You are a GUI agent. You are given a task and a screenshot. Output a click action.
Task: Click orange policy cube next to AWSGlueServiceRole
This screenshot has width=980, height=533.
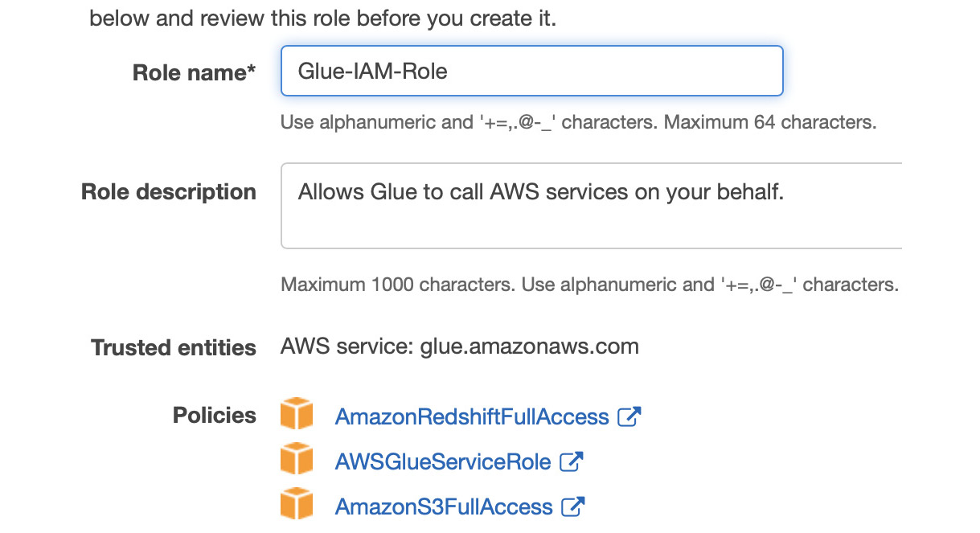tap(296, 459)
